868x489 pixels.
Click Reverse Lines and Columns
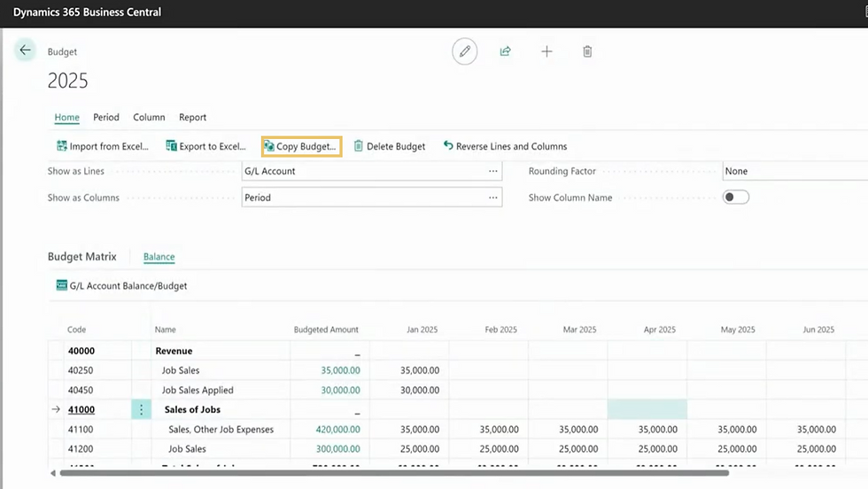point(505,146)
